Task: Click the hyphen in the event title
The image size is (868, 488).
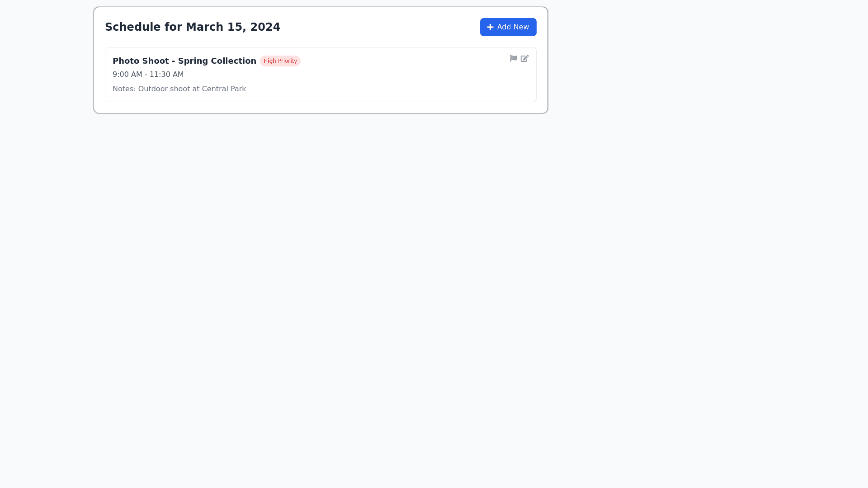Action: pos(173,61)
